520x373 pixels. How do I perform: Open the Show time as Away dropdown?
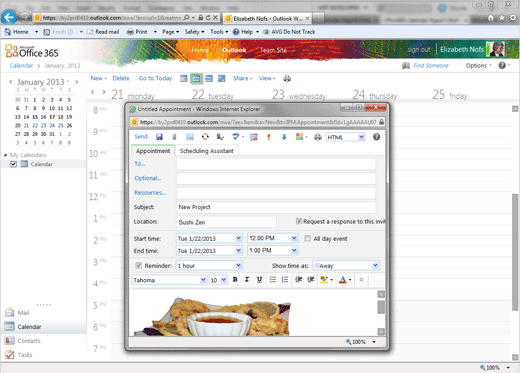coord(346,265)
